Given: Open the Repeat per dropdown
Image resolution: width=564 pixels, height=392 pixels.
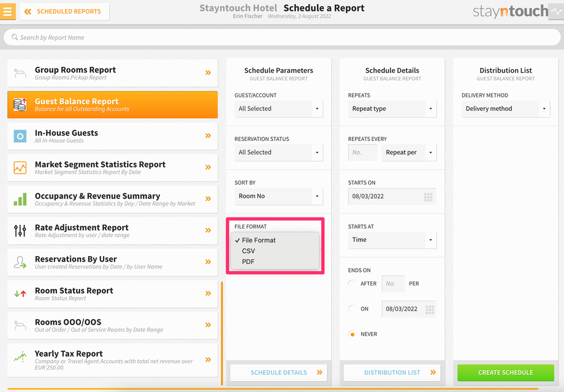Looking at the screenshot, I should pos(409,153).
